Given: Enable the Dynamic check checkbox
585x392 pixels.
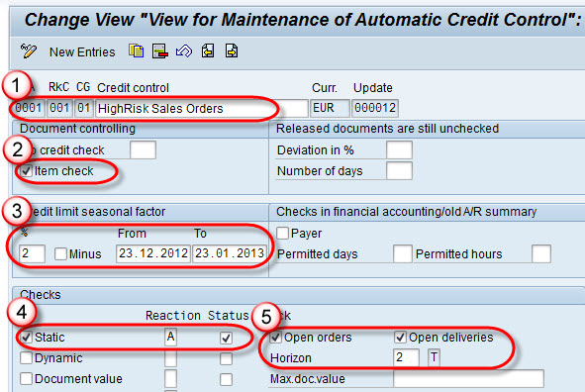Looking at the screenshot, I should click(26, 358).
